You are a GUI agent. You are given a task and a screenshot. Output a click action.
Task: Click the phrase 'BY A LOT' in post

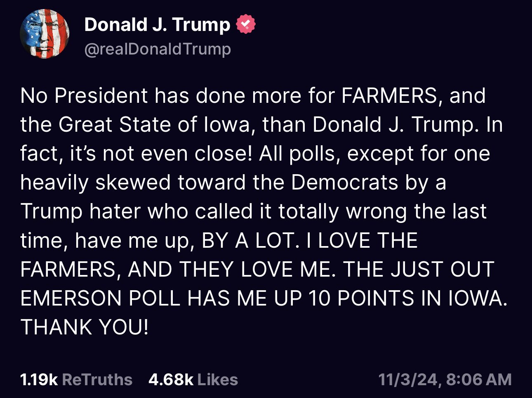coord(249,240)
